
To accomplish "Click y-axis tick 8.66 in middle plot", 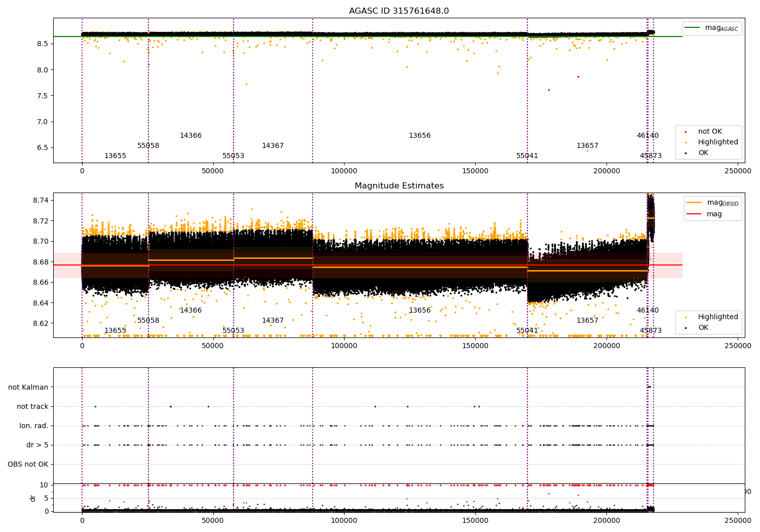I will pos(41,283).
